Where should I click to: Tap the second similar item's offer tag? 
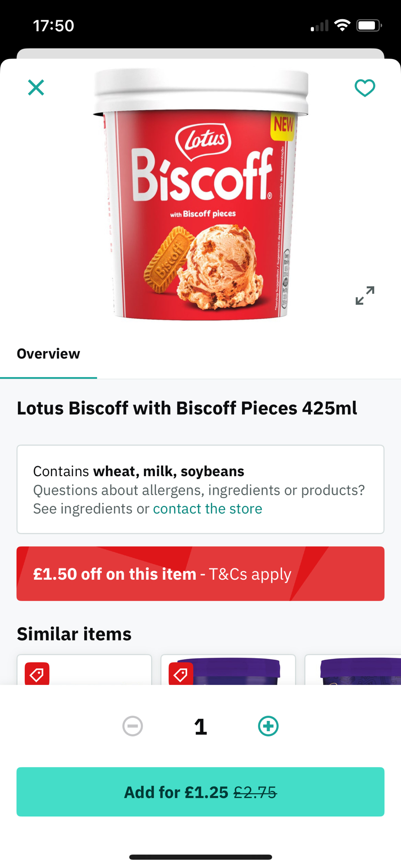181,674
